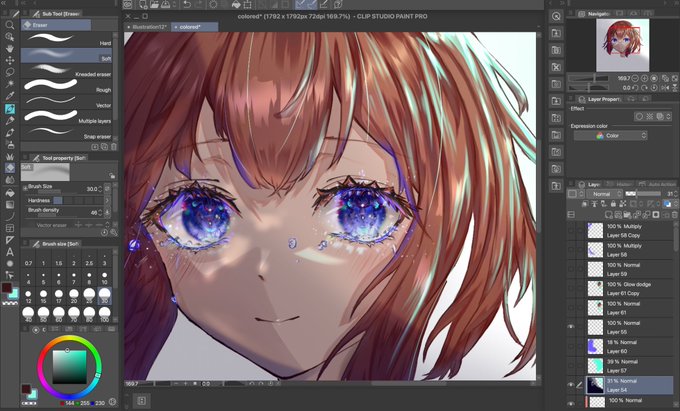
Task: Show Layer 58 via its visibility box
Action: tap(571, 250)
